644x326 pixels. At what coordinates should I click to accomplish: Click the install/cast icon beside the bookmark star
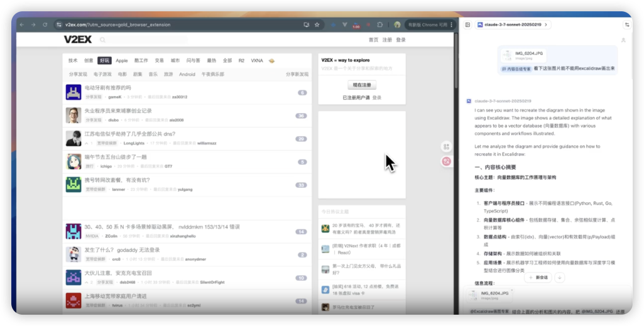pyautogui.click(x=307, y=24)
